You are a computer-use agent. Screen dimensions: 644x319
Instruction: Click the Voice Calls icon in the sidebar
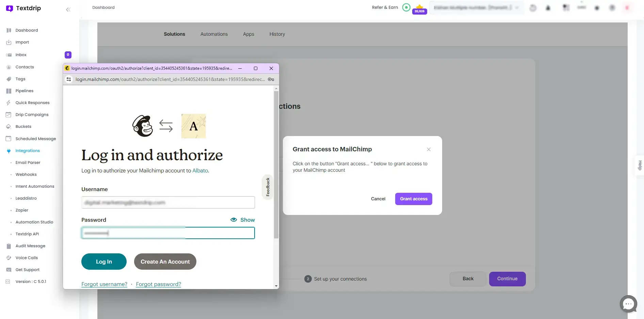click(x=9, y=257)
